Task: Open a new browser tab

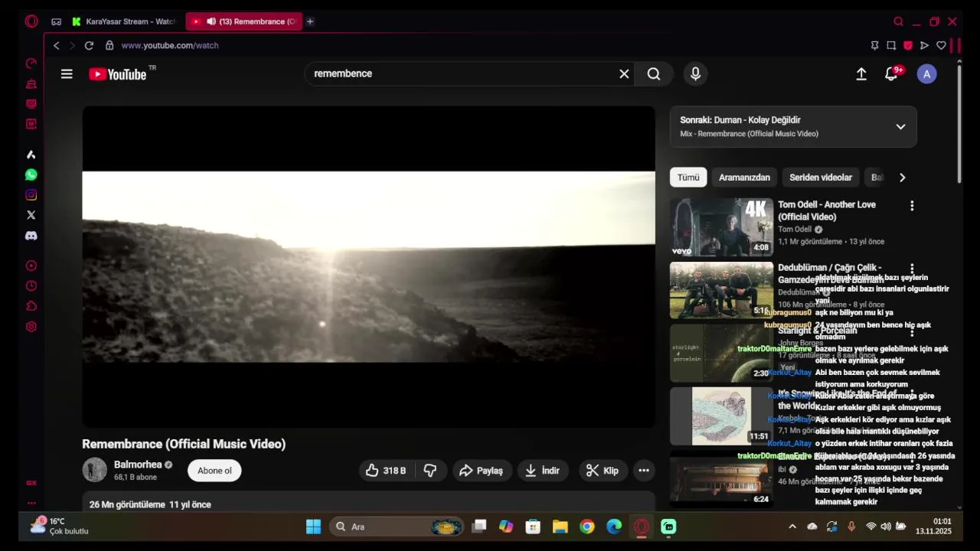Action: [x=310, y=21]
